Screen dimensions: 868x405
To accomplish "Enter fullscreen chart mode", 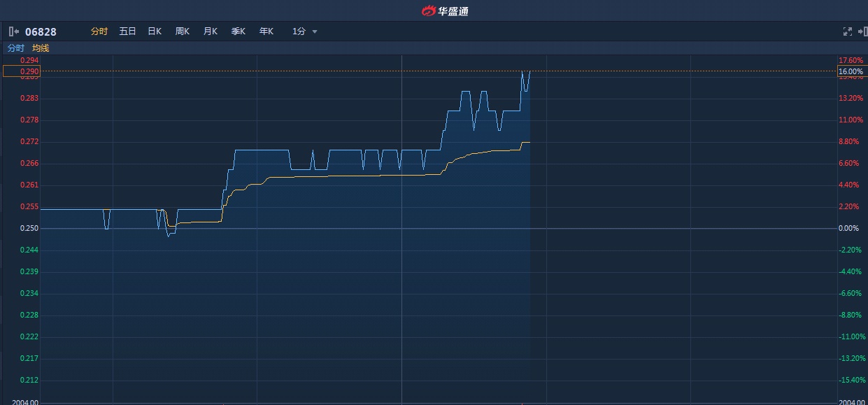I will tap(848, 31).
